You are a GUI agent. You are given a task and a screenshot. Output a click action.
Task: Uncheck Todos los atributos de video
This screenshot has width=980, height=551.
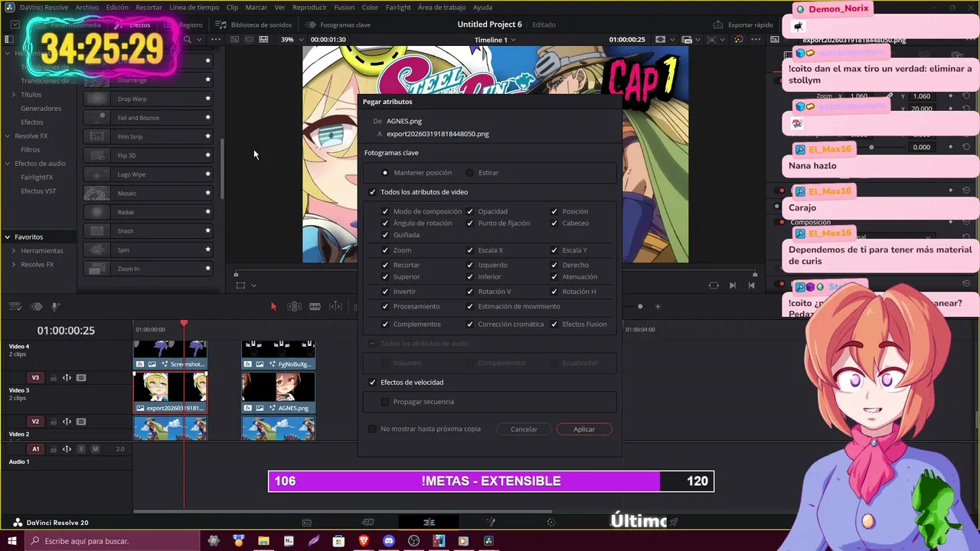pos(373,192)
